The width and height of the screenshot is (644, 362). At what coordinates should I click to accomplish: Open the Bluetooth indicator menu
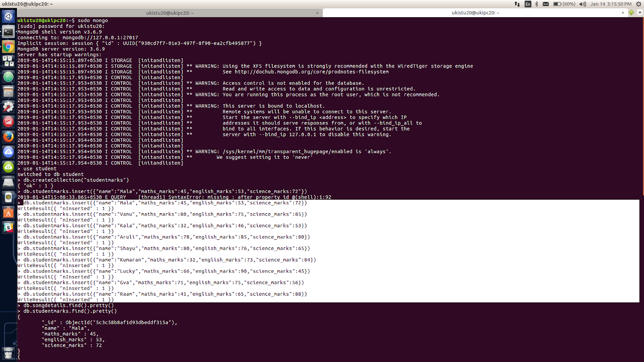click(x=537, y=4)
